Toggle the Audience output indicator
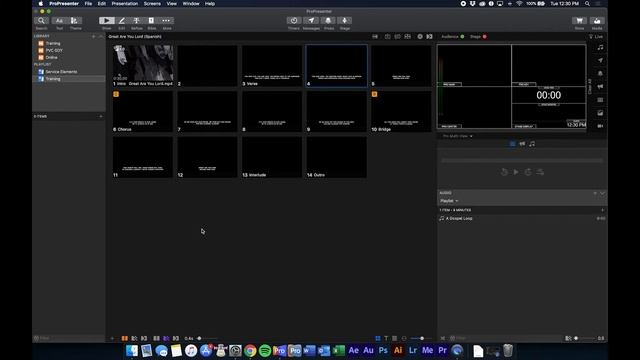The width and height of the screenshot is (640, 360). 462,37
